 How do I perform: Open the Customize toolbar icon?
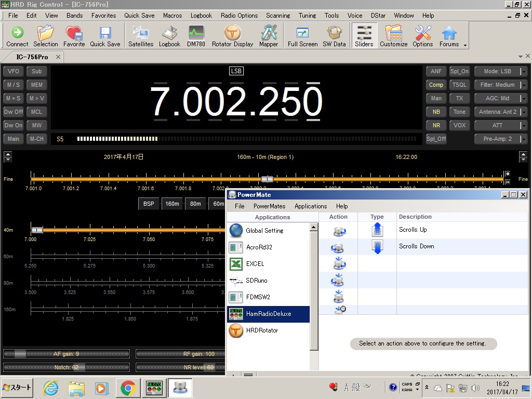[394, 36]
